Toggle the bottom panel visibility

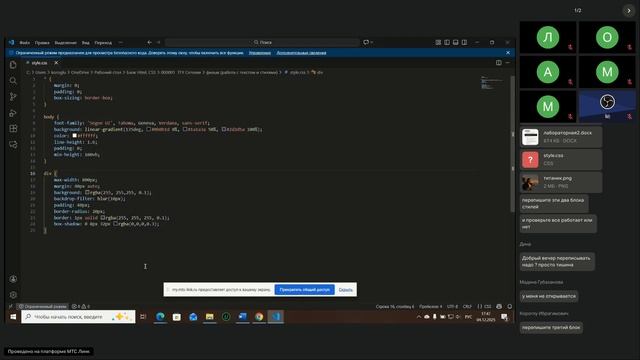pos(456,42)
